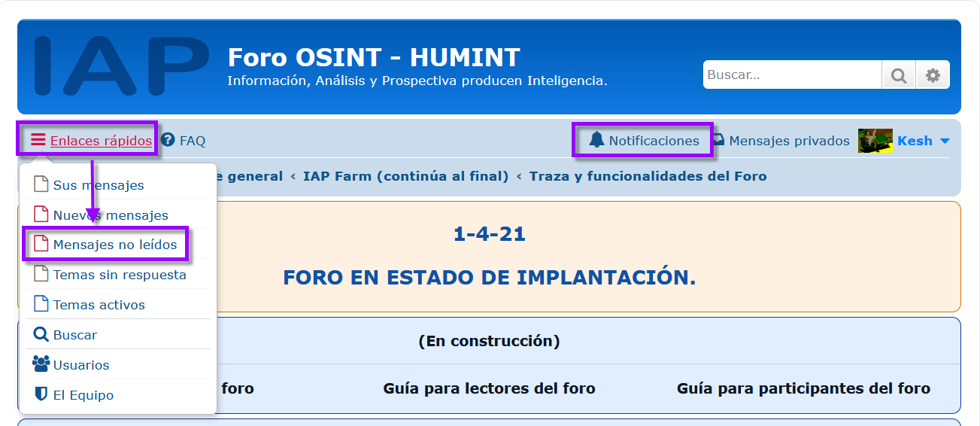Open Nuevos mensajes menu entry

(111, 215)
